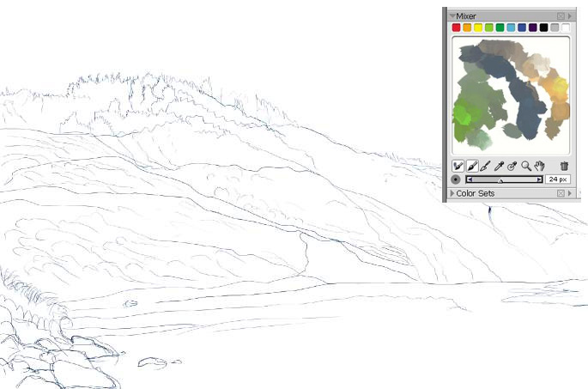The height and width of the screenshot is (389, 588).
Task: Pick the light green Mixer swatch
Action: [488, 27]
